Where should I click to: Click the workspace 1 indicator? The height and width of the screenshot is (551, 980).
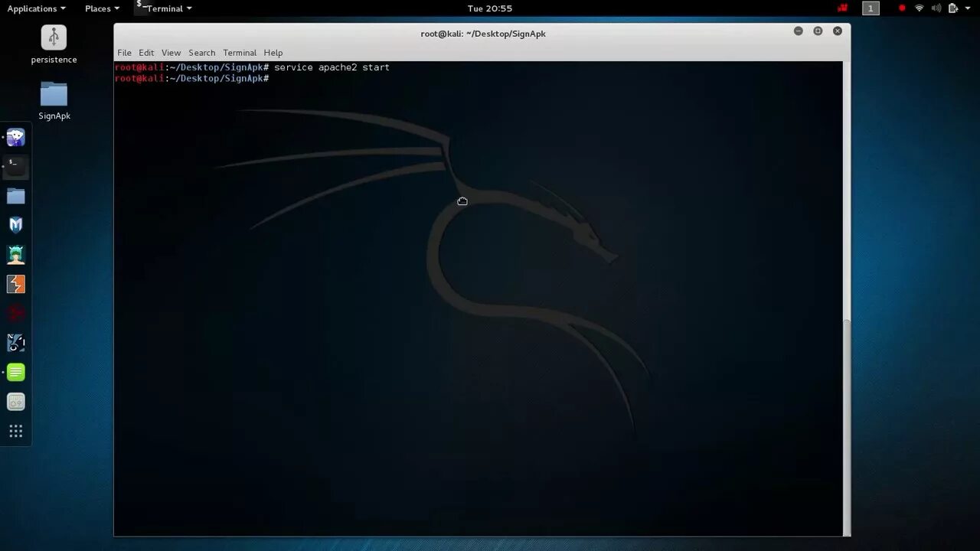[x=871, y=8]
